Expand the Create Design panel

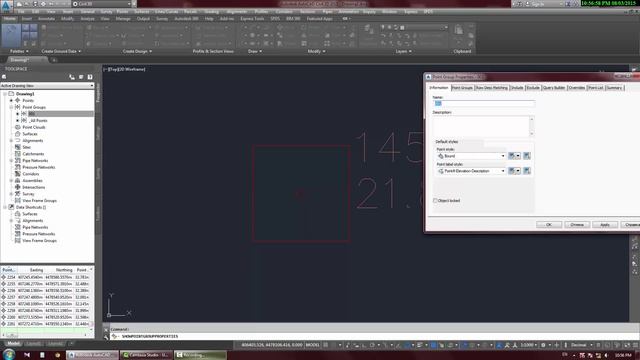tap(137, 51)
